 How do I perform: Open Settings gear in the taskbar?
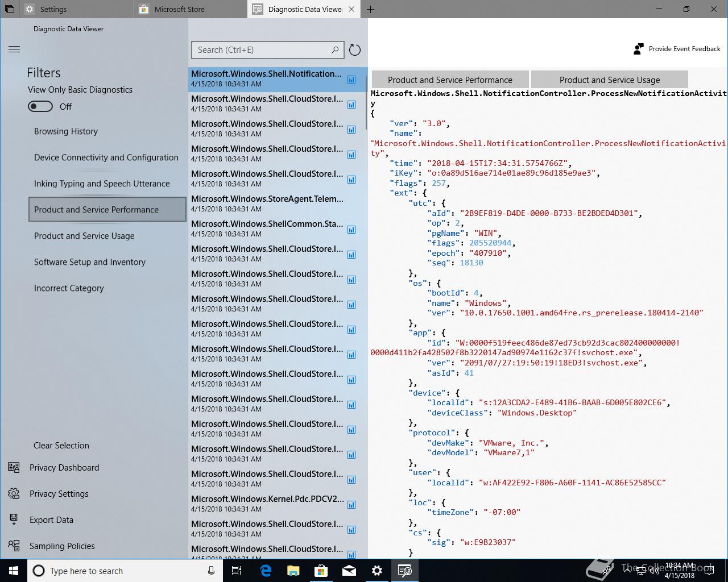(377, 571)
